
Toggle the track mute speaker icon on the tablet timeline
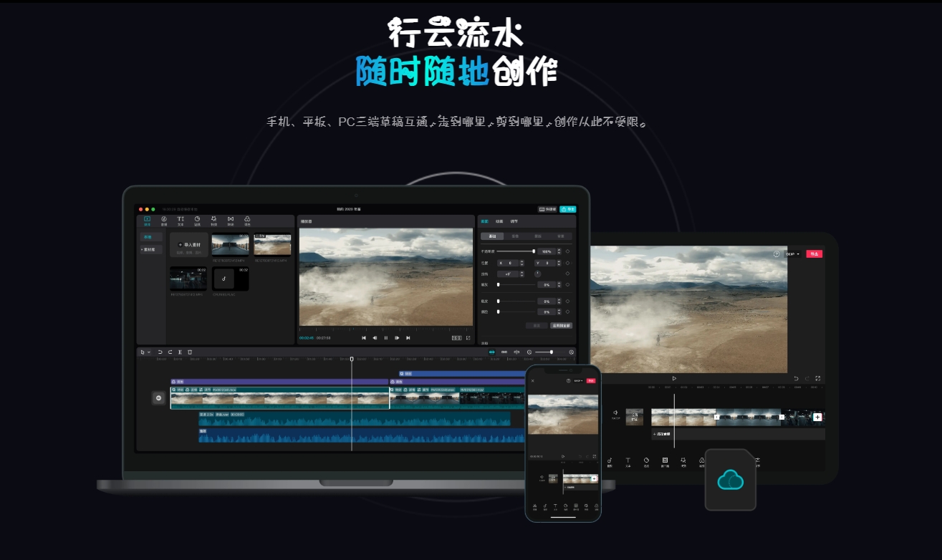(615, 412)
